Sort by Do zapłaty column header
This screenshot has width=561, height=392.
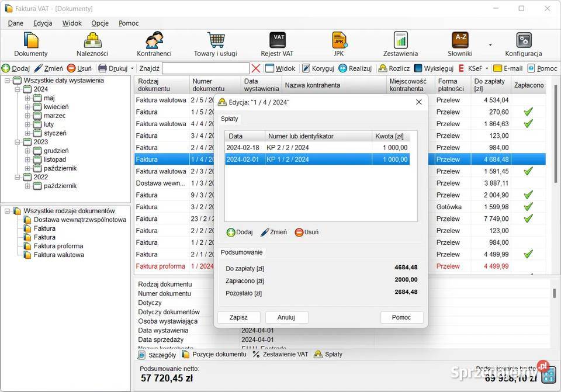(490, 85)
